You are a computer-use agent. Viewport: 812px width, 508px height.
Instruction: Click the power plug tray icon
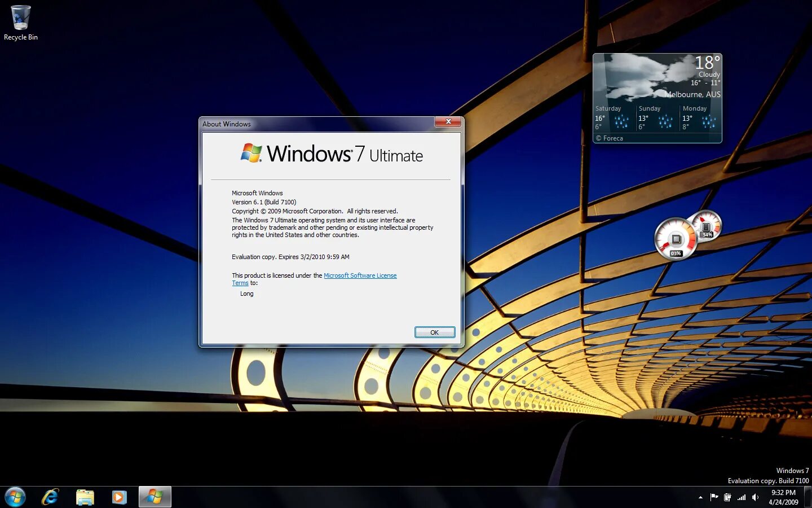[727, 497]
